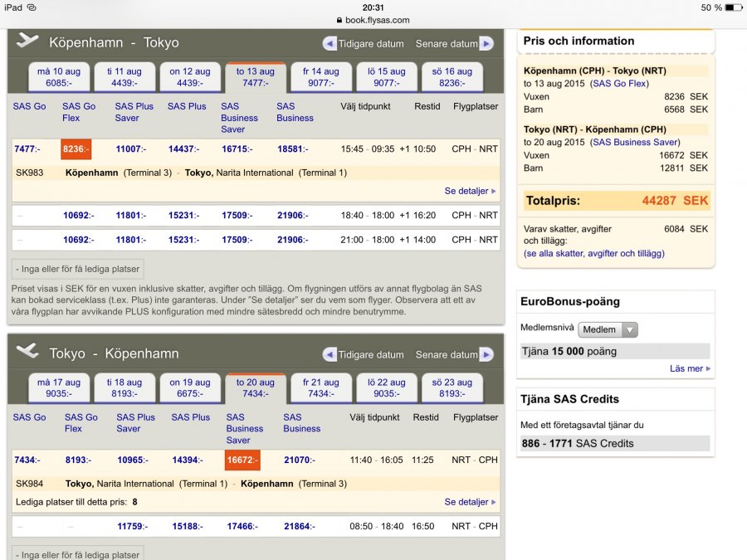Choose return SAS Business fare 21070:-

(x=300, y=460)
